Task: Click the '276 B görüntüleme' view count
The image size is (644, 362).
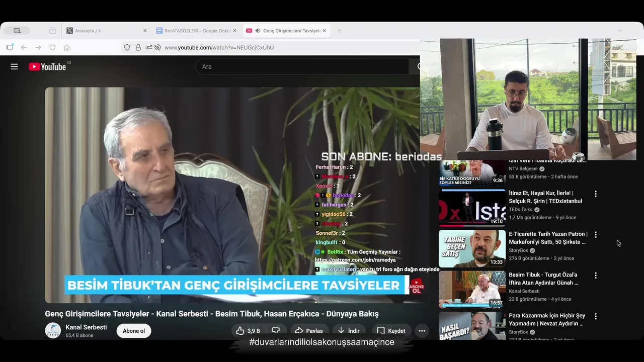Action: point(529,258)
